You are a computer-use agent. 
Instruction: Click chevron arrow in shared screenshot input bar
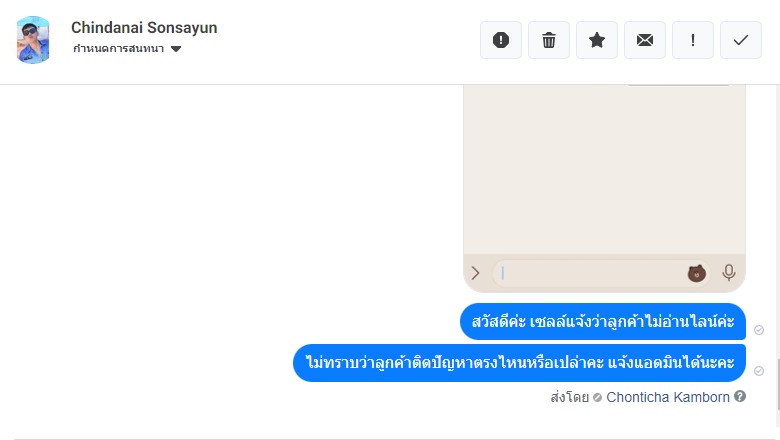[476, 273]
